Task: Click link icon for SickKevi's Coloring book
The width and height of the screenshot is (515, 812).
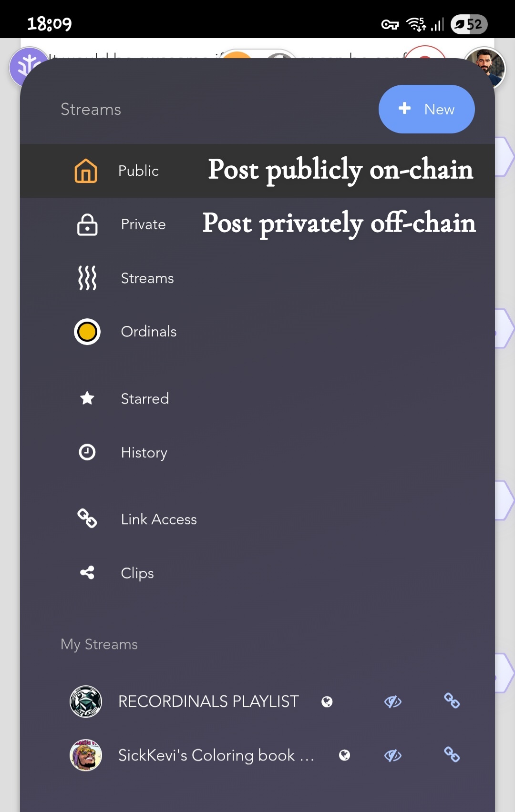Action: coord(452,754)
